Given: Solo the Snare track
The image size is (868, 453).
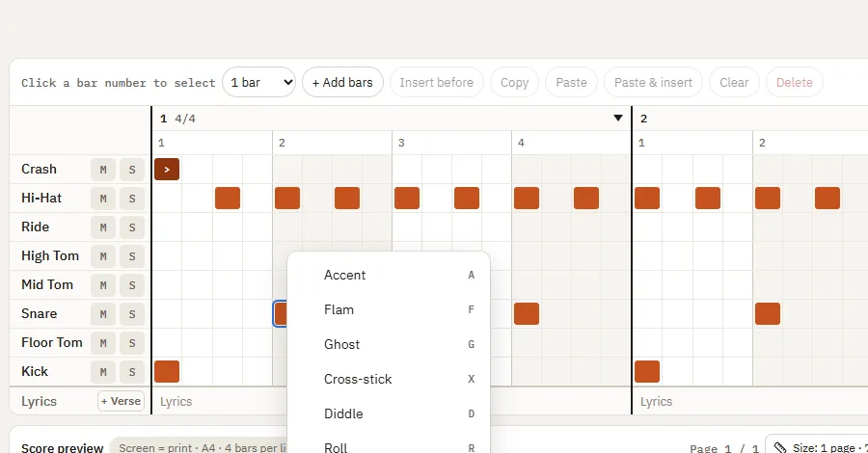Looking at the screenshot, I should [x=132, y=314].
